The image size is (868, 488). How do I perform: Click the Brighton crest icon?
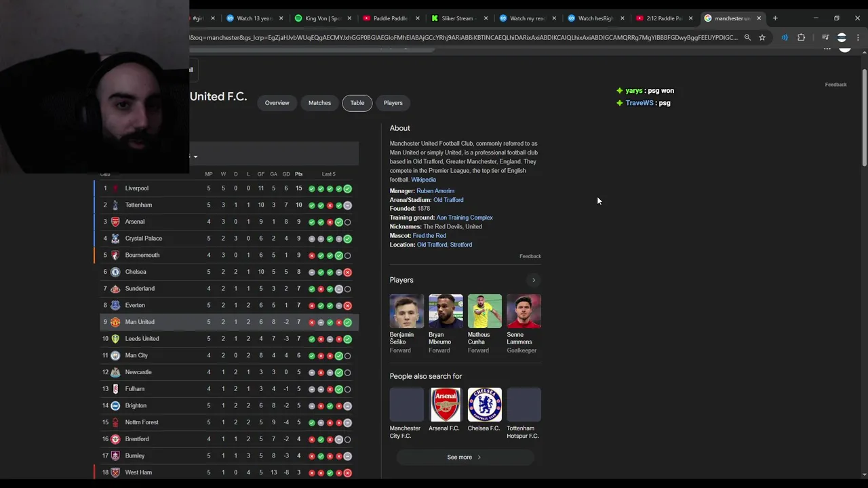[x=115, y=405]
